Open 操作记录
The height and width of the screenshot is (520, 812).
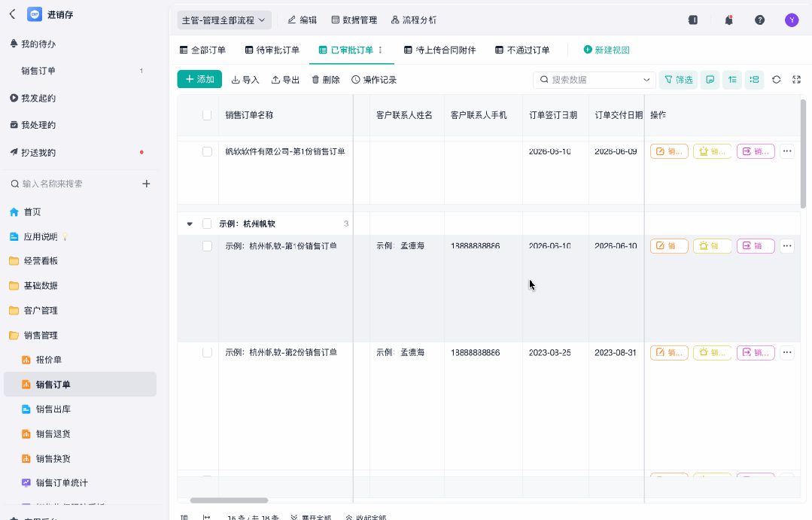click(x=374, y=80)
